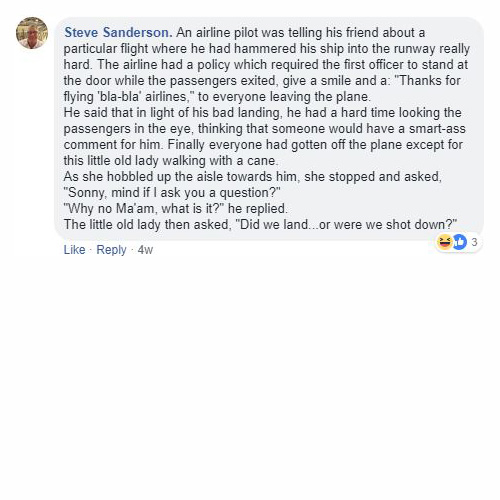Reply to the airline pilot comment
Screen dimensions: 500x500
[x=111, y=250]
